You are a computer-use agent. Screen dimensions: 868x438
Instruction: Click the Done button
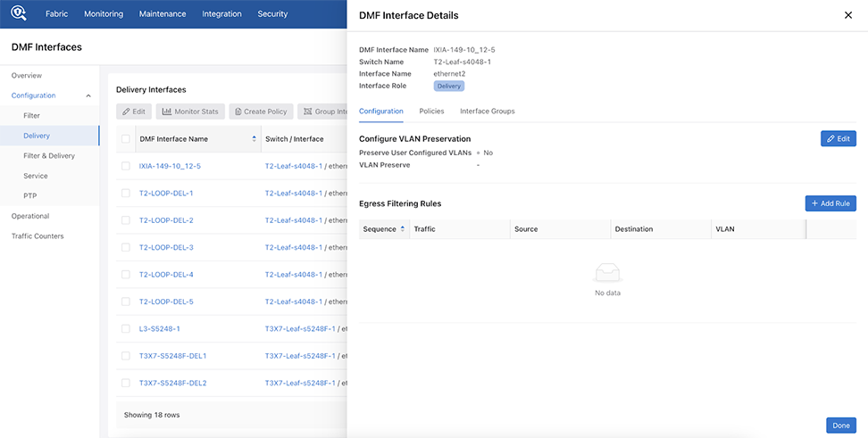tap(840, 426)
